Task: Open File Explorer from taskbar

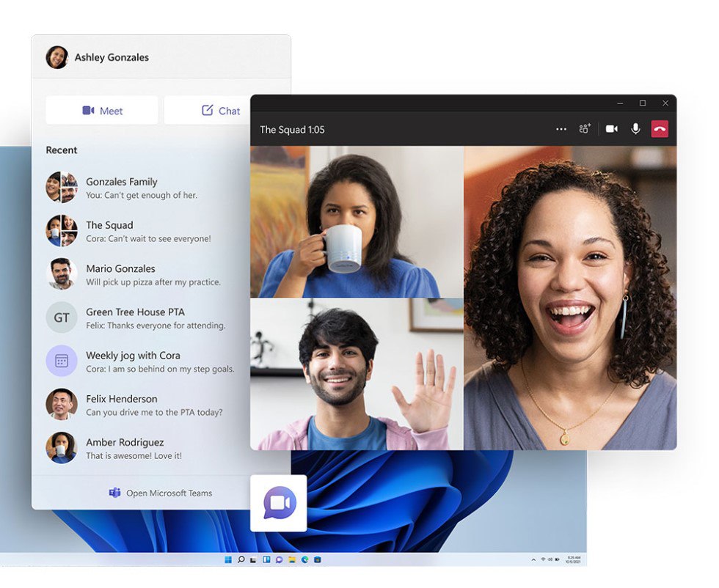Action: 292,559
